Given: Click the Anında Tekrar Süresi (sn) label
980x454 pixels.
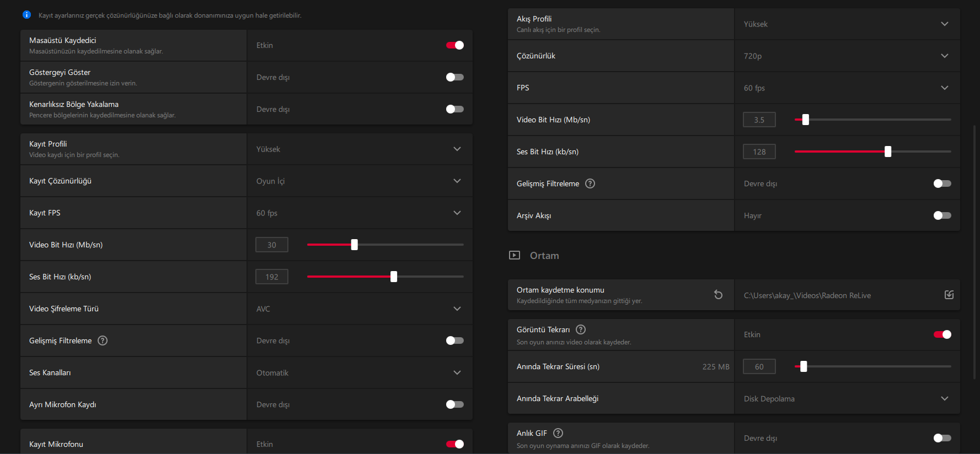Looking at the screenshot, I should (558, 366).
